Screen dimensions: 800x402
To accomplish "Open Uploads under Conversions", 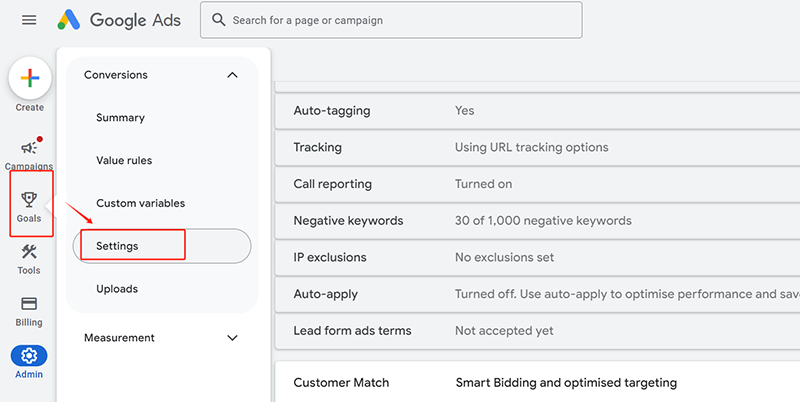I will click(117, 289).
